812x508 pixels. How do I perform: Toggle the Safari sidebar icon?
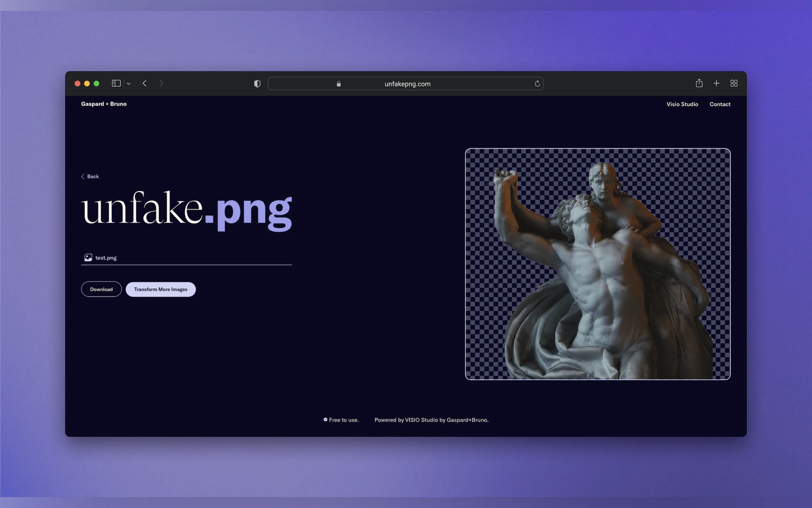tap(116, 83)
